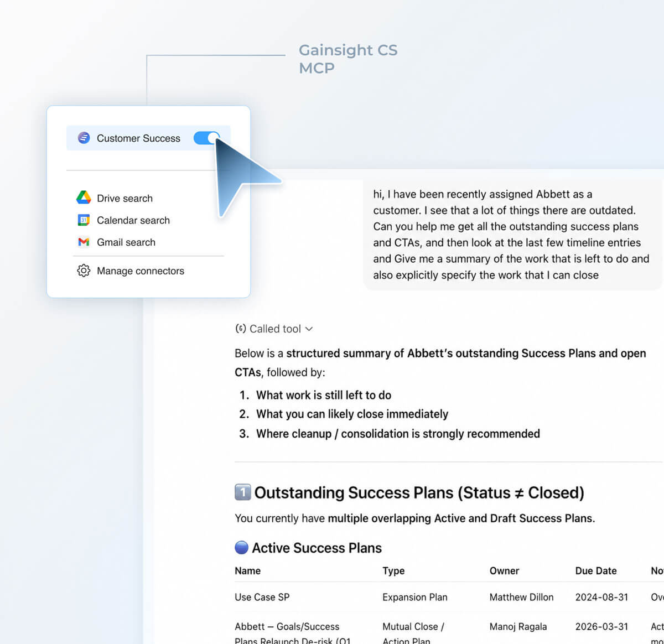
Task: Select the Customer Success connector label
Action: (x=138, y=138)
